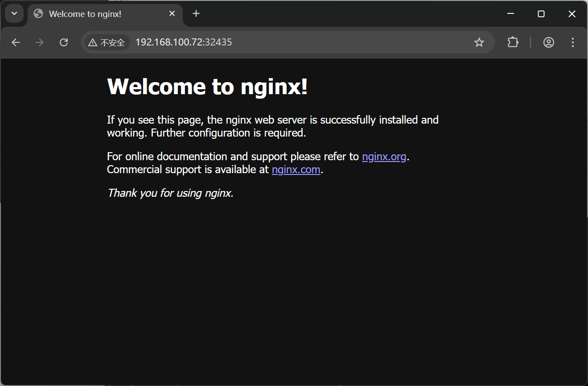Viewport: 588px width, 386px height.
Task: View the not secure site warning
Action: pyautogui.click(x=107, y=42)
